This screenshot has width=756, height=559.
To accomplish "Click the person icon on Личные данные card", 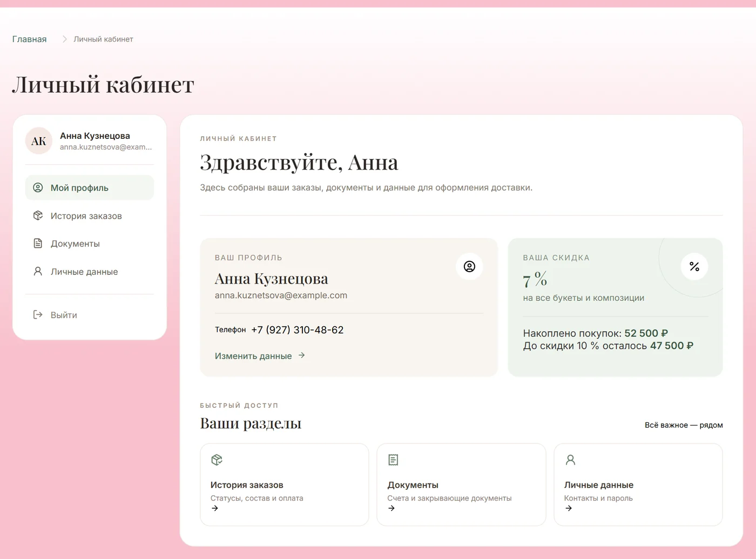I will point(570,460).
